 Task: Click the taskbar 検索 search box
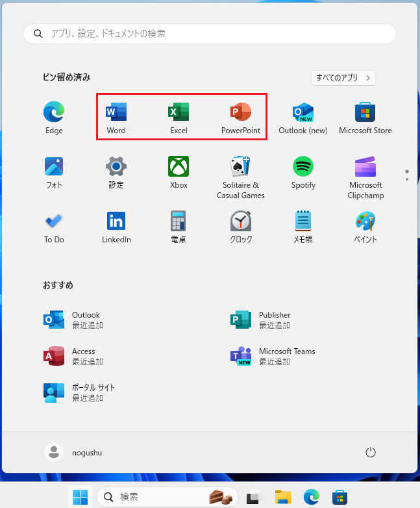tap(167, 497)
